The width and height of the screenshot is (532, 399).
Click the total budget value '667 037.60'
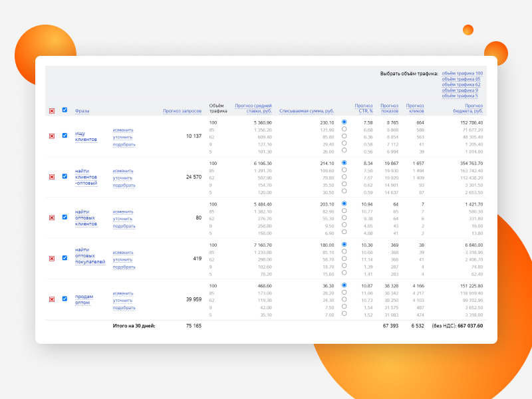pos(470,326)
